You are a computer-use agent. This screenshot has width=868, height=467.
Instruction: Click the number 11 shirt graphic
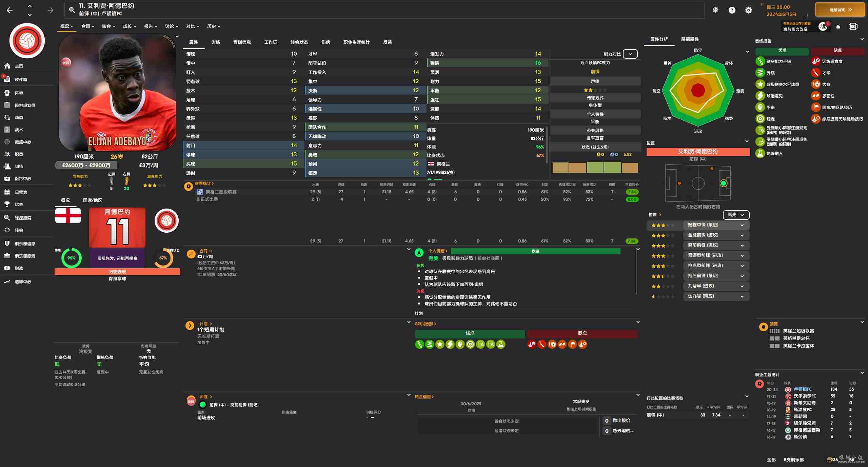117,228
